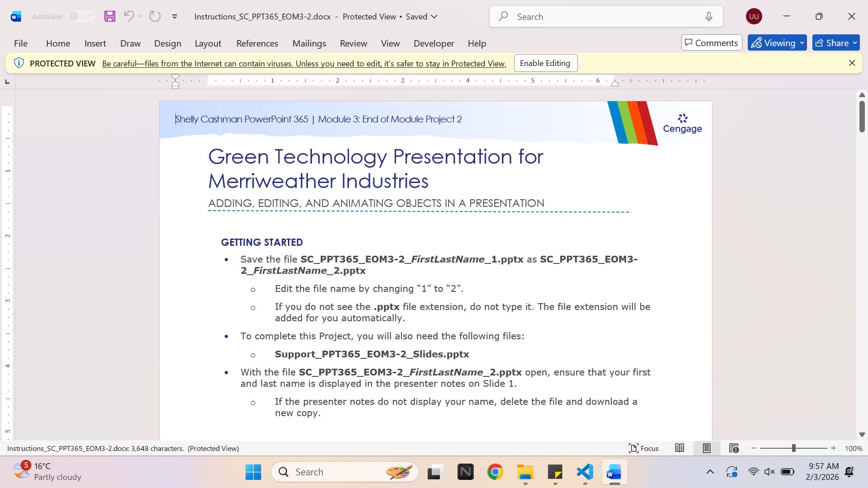Click the Redo icon
Viewport: 868px width, 488px height.
click(x=155, y=16)
